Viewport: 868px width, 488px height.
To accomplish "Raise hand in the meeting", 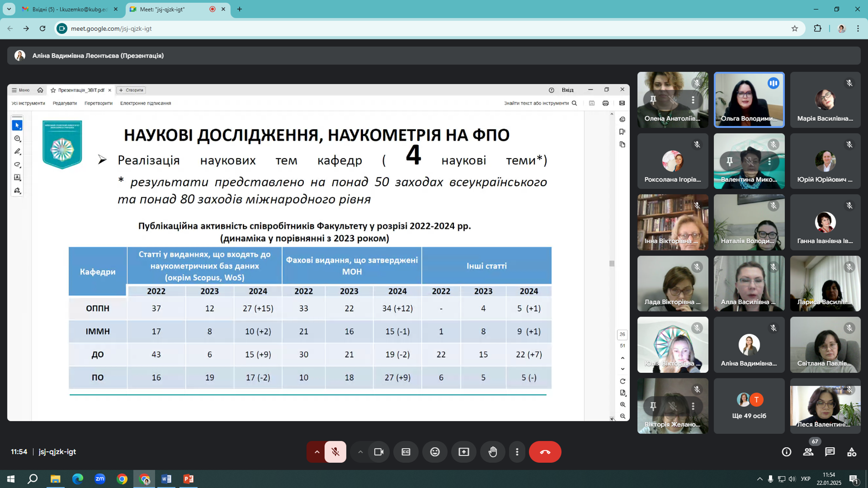I will 493,452.
